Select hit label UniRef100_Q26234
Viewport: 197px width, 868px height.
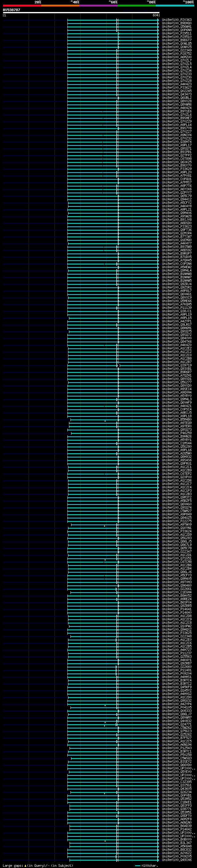(x=177, y=792)
